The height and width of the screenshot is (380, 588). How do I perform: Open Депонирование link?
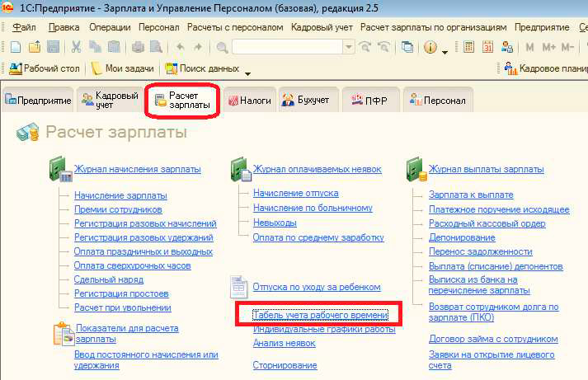462,237
